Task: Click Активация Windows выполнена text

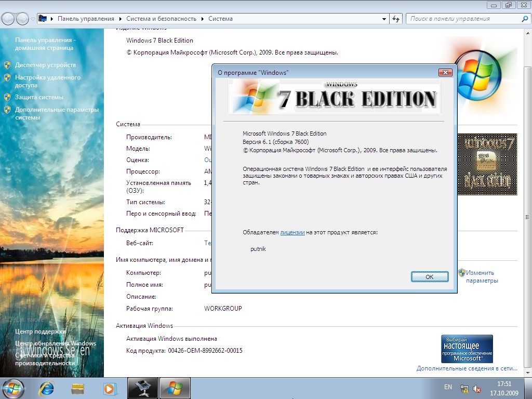Action: point(171,339)
